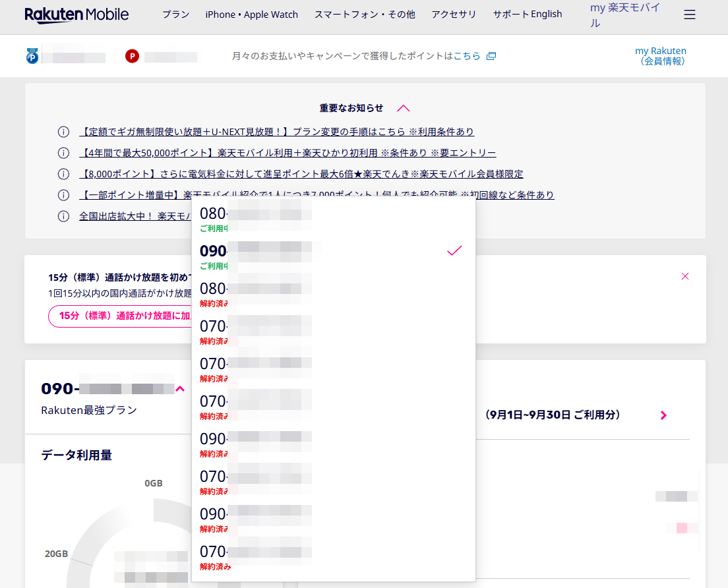Click info icon beside 8,000ポイント notice

63,174
